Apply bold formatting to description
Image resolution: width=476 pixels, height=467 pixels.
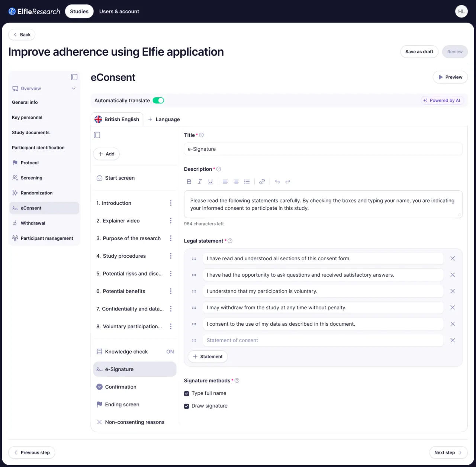point(189,182)
